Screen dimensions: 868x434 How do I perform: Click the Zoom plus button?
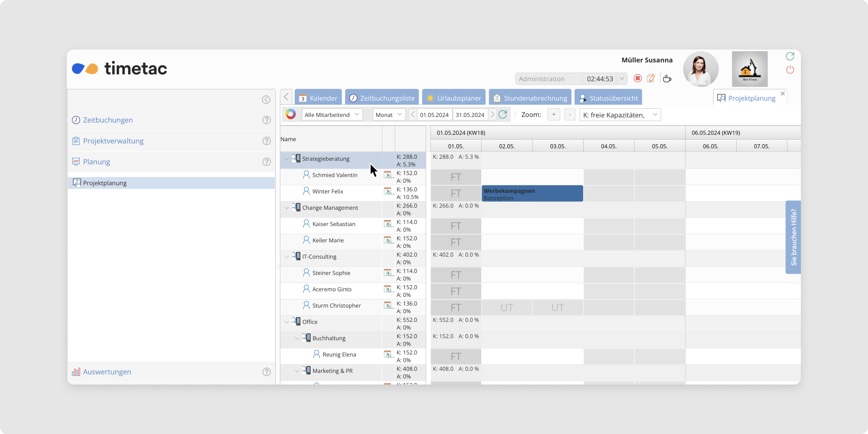[553, 115]
